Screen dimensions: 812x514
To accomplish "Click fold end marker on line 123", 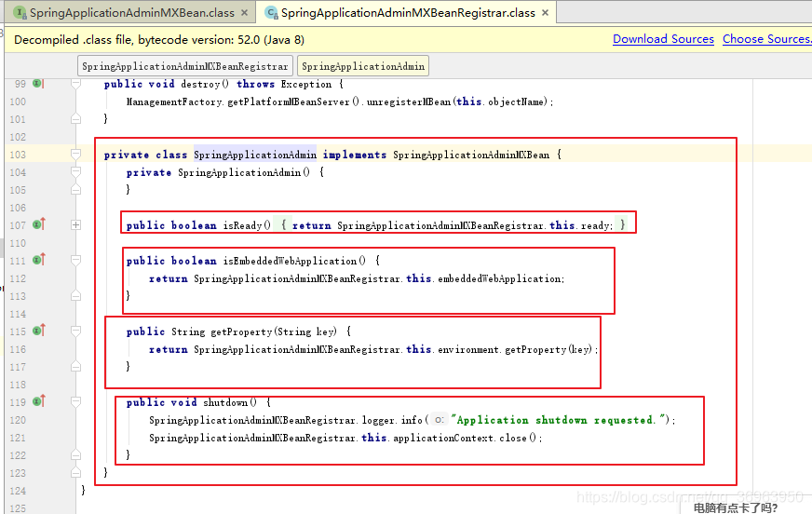I will 75,473.
